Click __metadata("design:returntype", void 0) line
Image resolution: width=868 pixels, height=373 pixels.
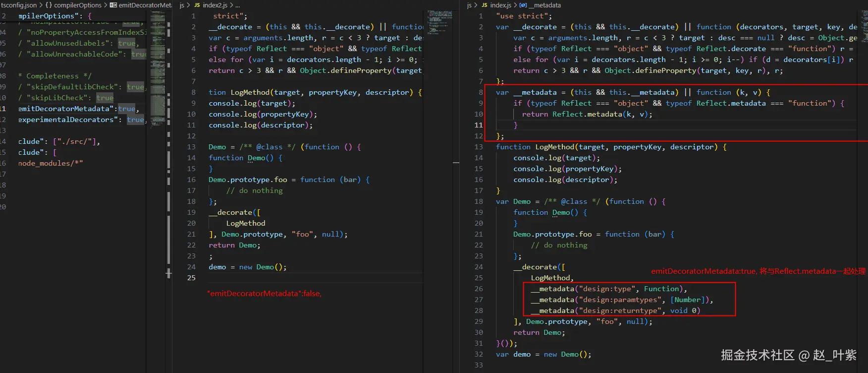pyautogui.click(x=616, y=311)
